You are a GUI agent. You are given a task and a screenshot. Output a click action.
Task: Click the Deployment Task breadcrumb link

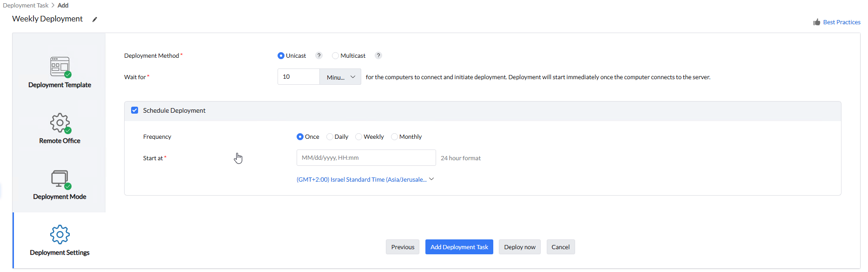[x=26, y=6]
